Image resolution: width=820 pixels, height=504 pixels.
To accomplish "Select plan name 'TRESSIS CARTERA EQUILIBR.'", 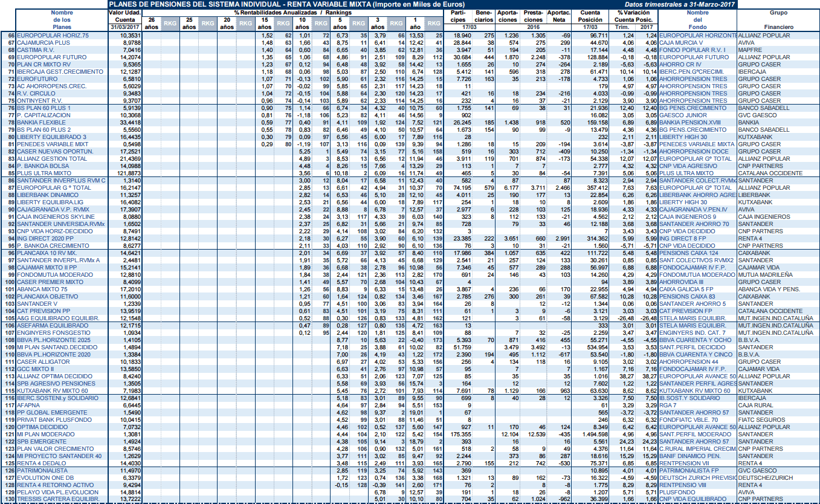I will pyautogui.click(x=57, y=500).
